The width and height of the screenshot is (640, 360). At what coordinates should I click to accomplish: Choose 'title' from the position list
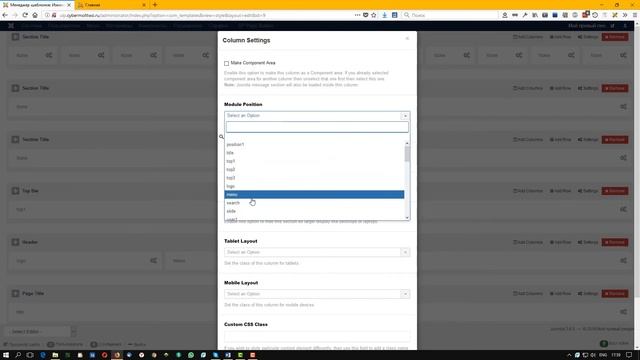pos(314,153)
